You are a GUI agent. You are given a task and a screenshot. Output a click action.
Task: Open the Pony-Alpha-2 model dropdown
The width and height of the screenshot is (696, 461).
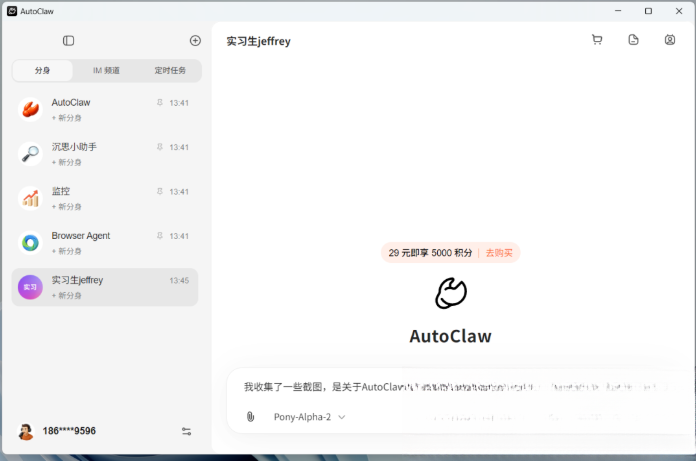[x=309, y=417]
